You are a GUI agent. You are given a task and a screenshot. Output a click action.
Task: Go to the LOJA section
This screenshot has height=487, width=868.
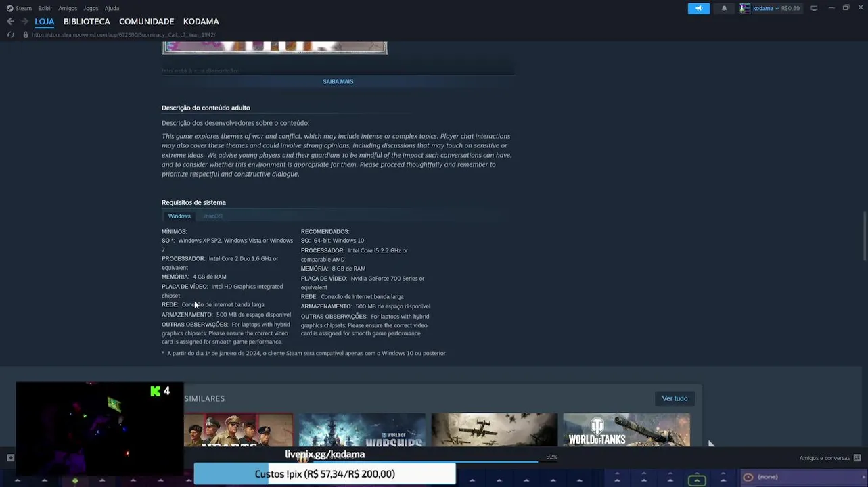(45, 22)
